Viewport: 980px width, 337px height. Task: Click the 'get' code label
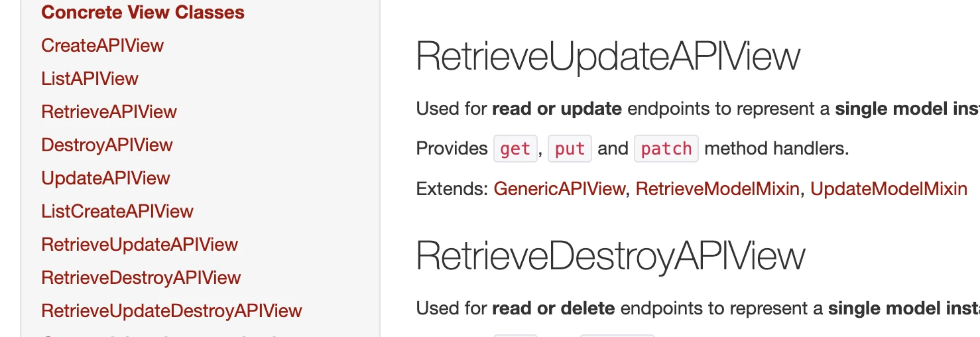pyautogui.click(x=515, y=149)
